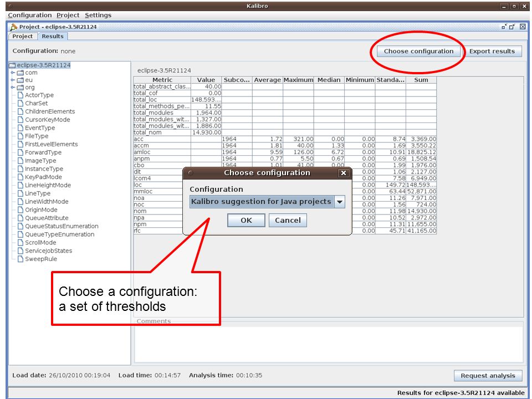The image size is (532, 399).
Task: Click the CharSet file icon
Action: tap(21, 103)
